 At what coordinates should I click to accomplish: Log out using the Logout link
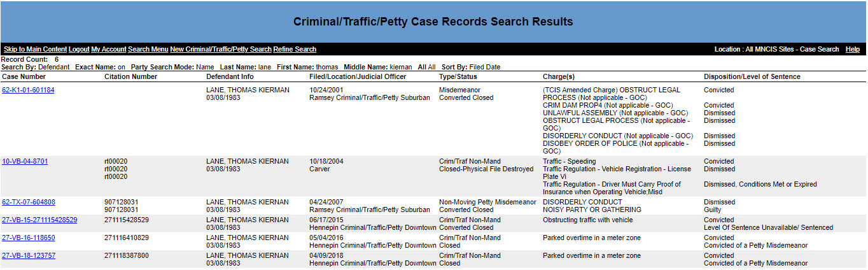pos(79,49)
